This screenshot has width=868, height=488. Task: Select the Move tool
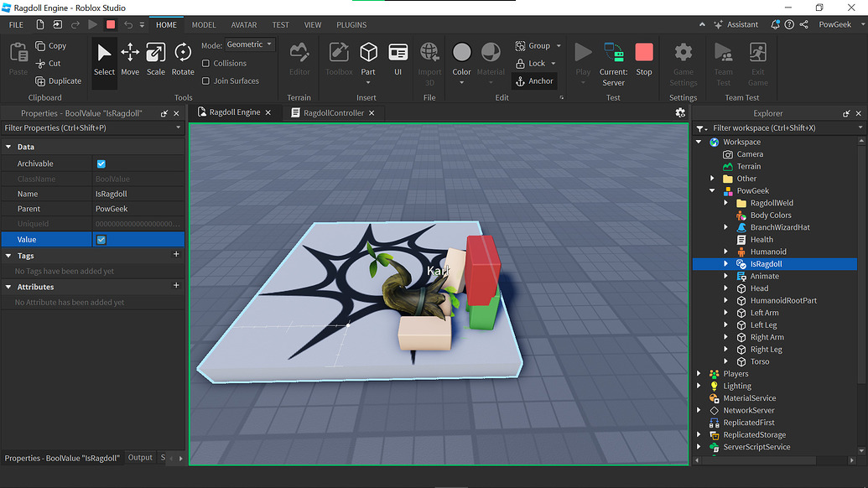(130, 60)
